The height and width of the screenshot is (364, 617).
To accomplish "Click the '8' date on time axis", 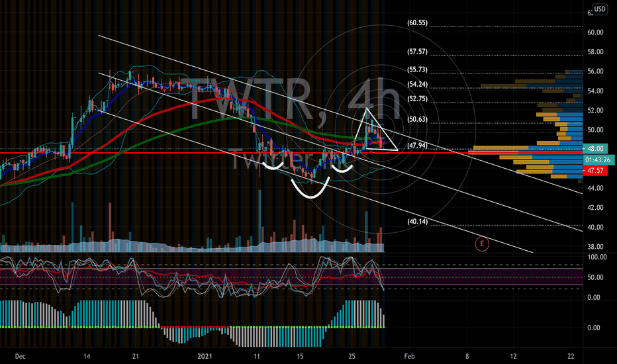I will pos(467,357).
